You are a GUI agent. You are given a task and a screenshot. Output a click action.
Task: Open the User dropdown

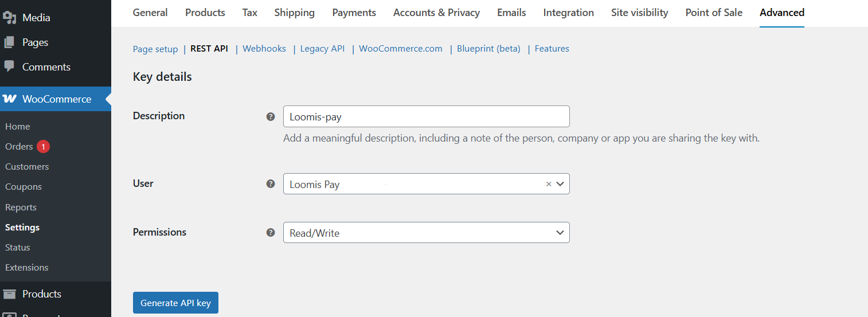click(560, 184)
